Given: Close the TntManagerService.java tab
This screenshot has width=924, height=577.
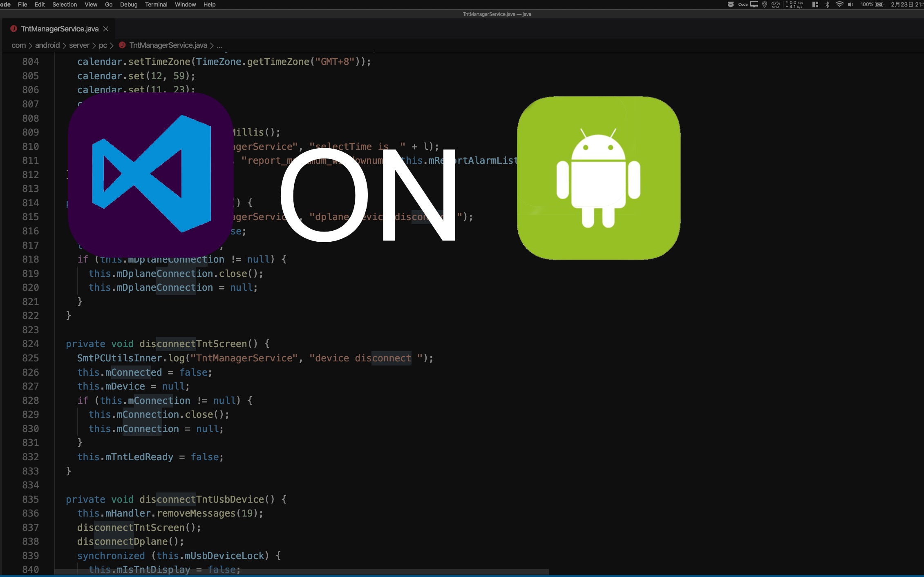Looking at the screenshot, I should coord(105,29).
